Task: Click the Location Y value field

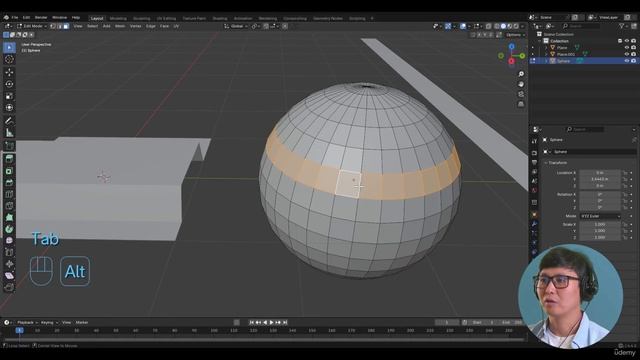Action: click(x=600, y=179)
